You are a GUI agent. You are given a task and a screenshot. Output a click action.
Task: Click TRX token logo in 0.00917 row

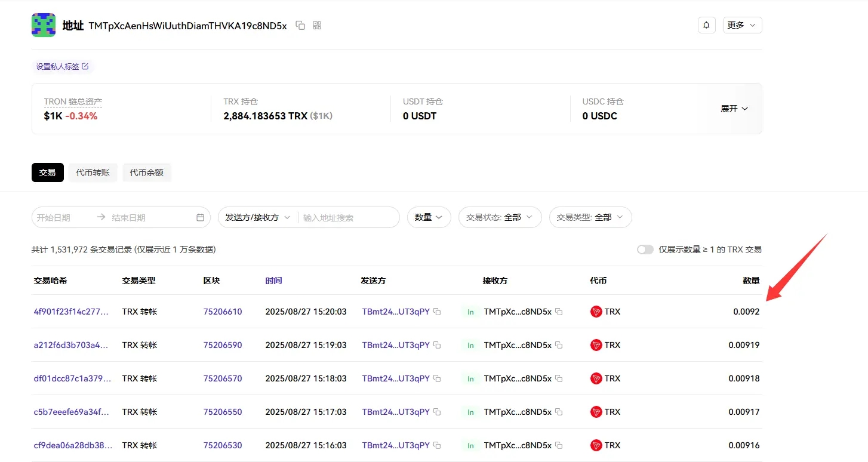[596, 412]
